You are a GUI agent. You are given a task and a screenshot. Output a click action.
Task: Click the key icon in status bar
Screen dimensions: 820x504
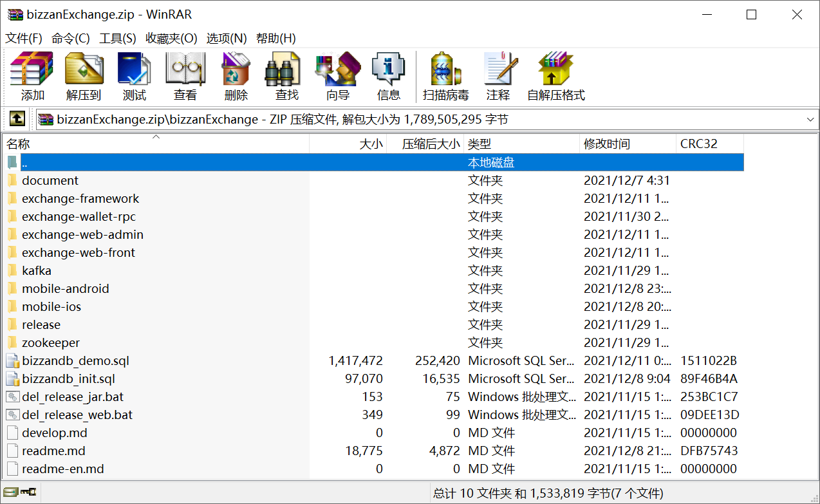point(28,493)
